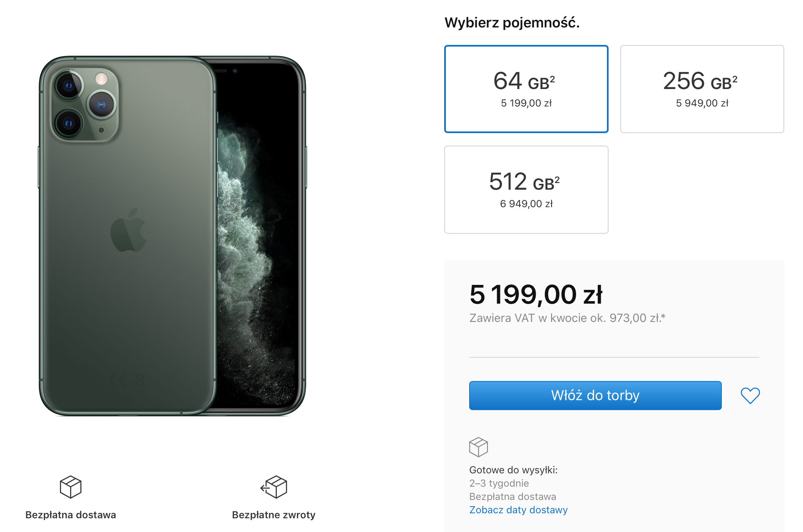Click the large 5 199,00 zł total price
803x532 pixels.
[x=536, y=294]
